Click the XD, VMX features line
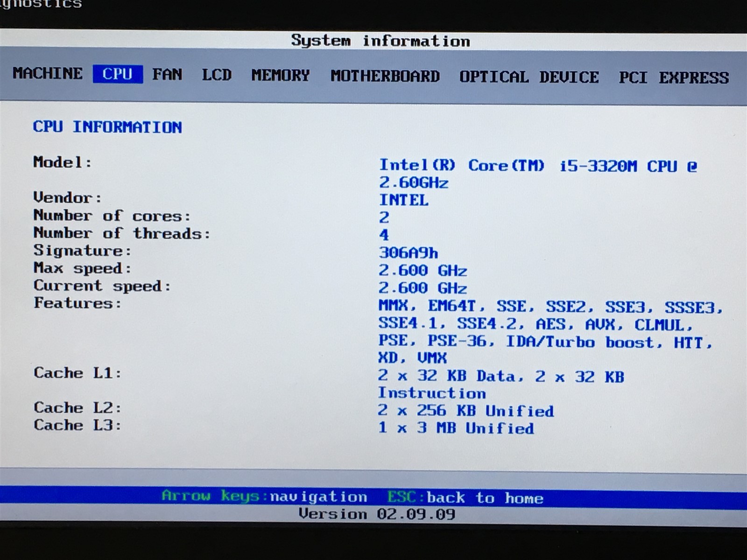 pyautogui.click(x=413, y=358)
